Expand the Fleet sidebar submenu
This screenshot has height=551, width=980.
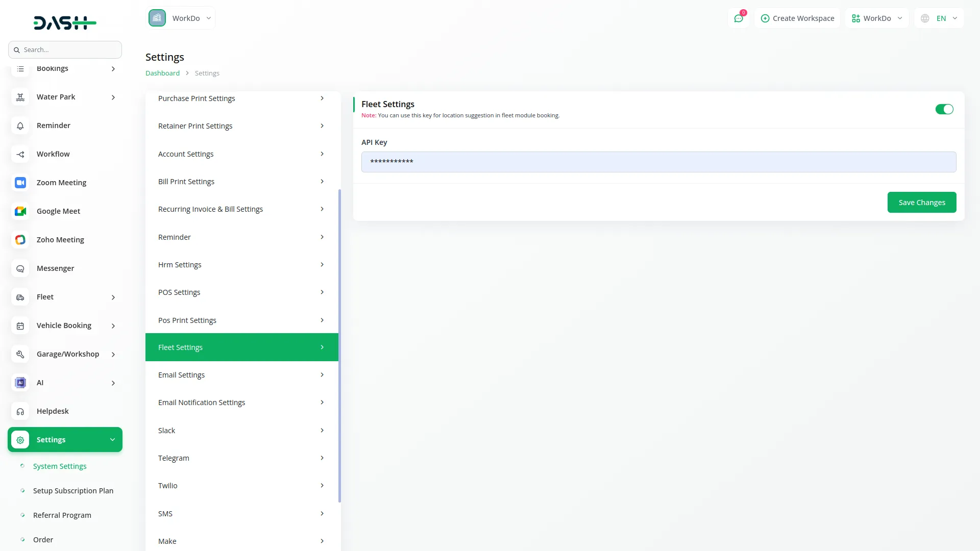(113, 297)
